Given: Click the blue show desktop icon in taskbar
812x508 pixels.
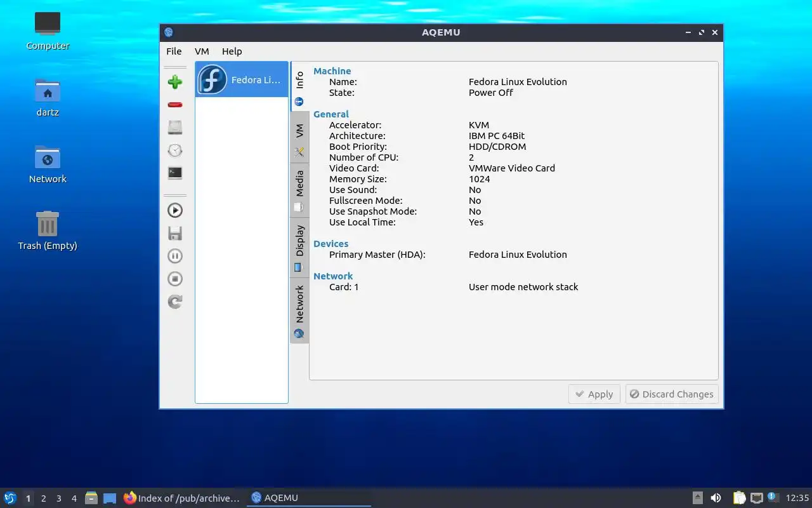Looking at the screenshot, I should (x=110, y=498).
